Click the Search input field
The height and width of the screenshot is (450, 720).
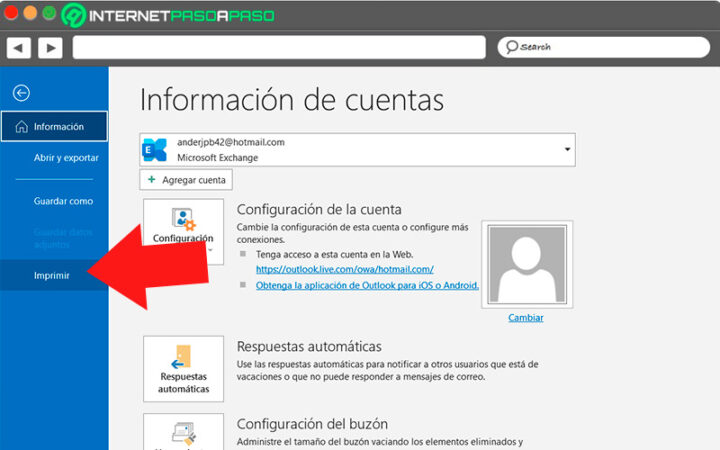604,47
